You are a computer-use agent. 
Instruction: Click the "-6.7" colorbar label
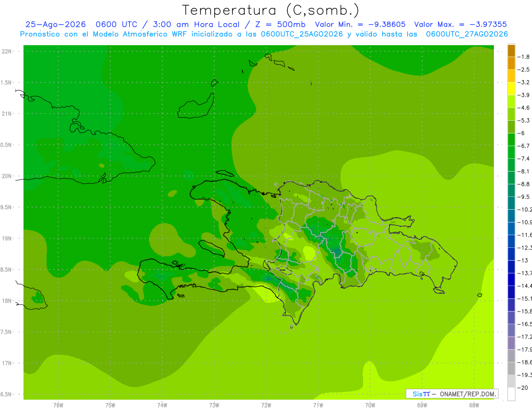[x=524, y=146]
